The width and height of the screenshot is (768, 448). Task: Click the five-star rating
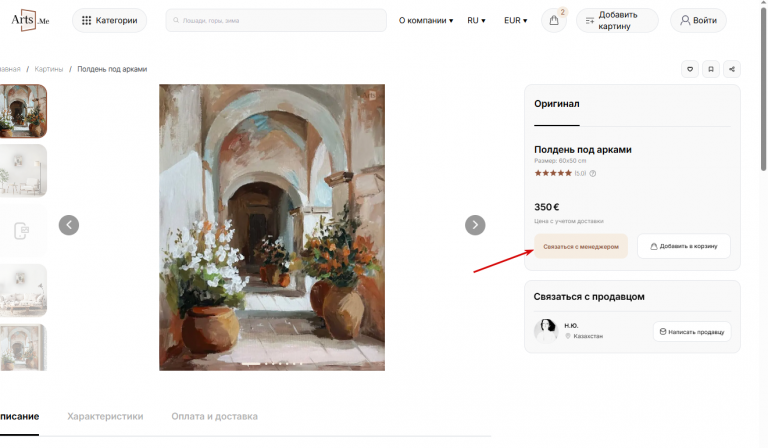tap(553, 173)
